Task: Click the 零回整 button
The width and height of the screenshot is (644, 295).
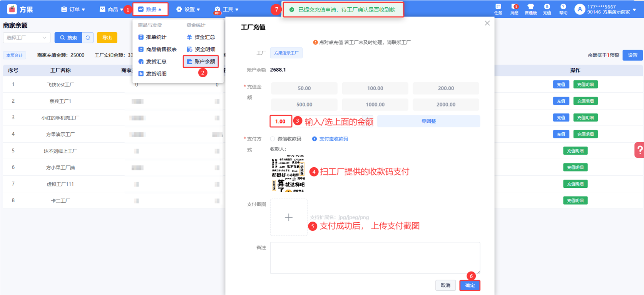Action: (428, 121)
